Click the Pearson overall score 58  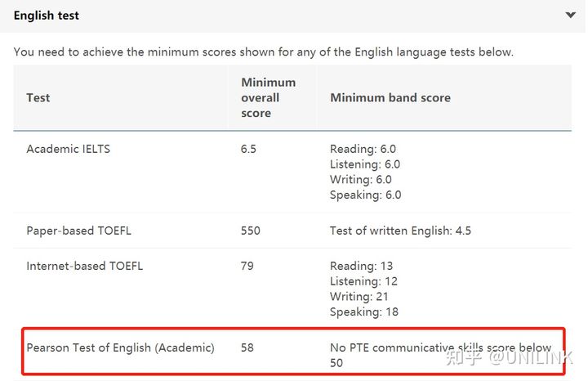(247, 347)
